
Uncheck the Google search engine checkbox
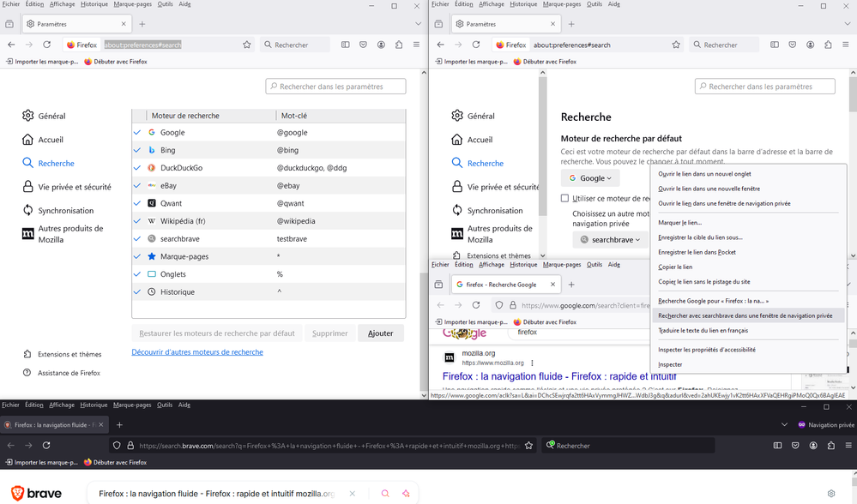click(137, 133)
